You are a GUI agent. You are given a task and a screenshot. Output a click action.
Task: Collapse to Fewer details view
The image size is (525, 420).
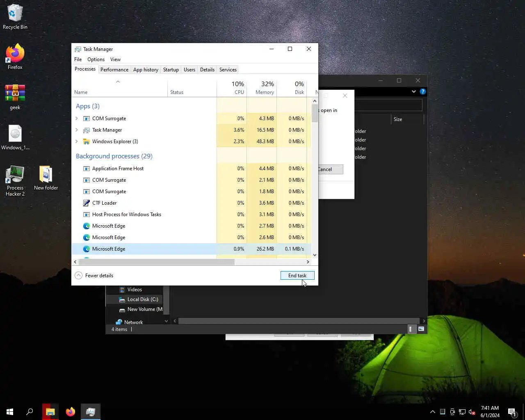click(x=94, y=276)
